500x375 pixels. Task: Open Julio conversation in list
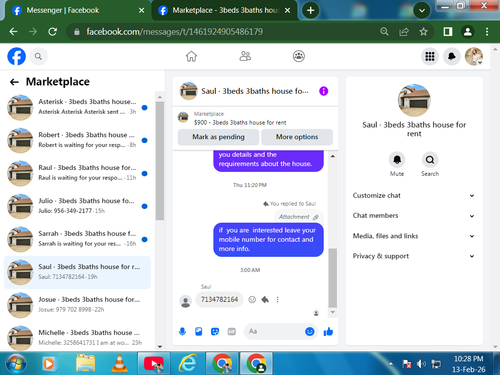point(77,206)
